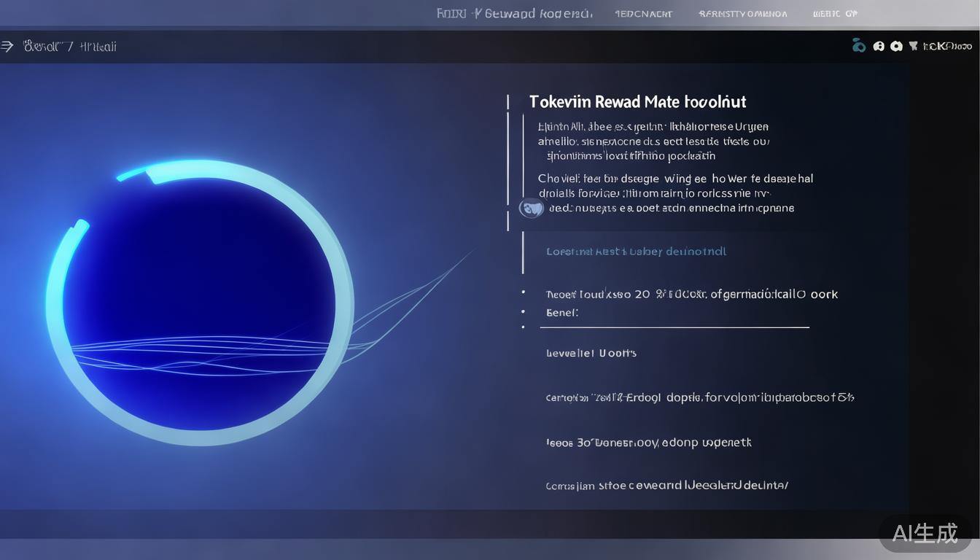980x560 pixels.
Task: Click the round badge icon beside the text panel
Action: pos(531,209)
